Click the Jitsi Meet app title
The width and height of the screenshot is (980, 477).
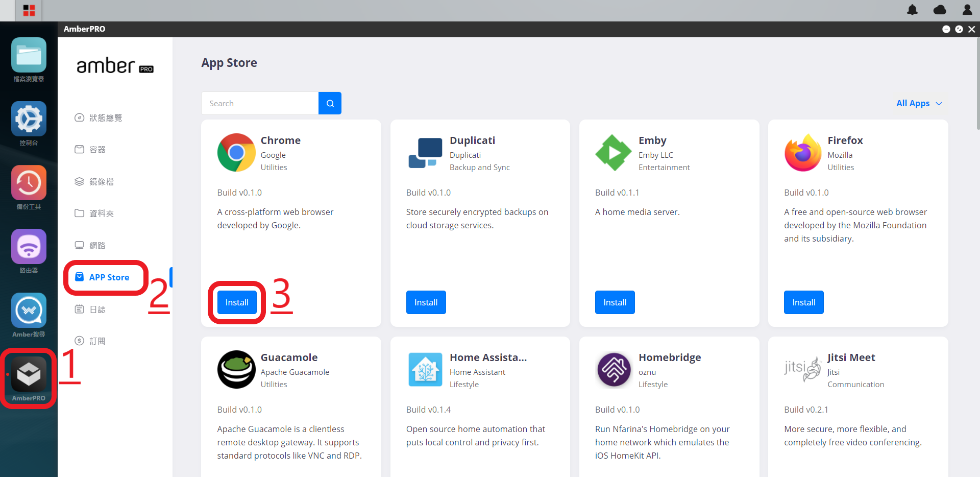click(x=851, y=357)
